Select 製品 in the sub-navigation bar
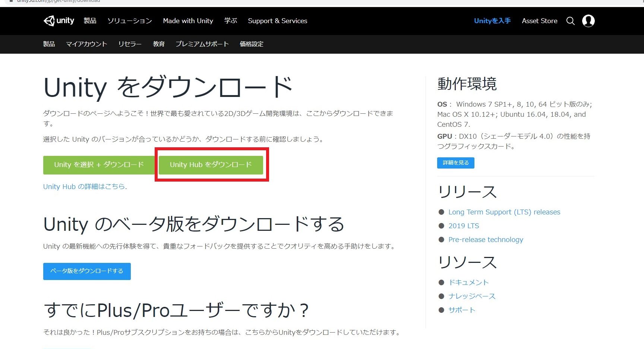The image size is (644, 349). (x=49, y=44)
